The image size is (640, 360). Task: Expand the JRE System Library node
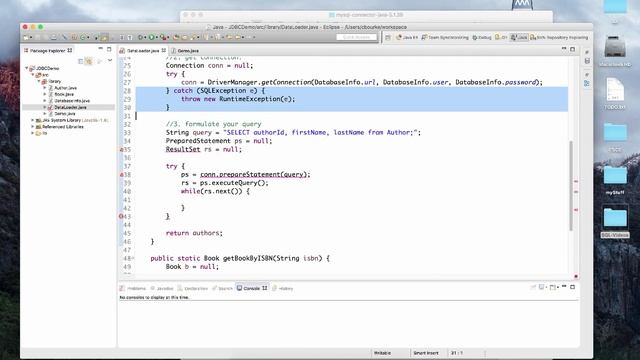33,120
